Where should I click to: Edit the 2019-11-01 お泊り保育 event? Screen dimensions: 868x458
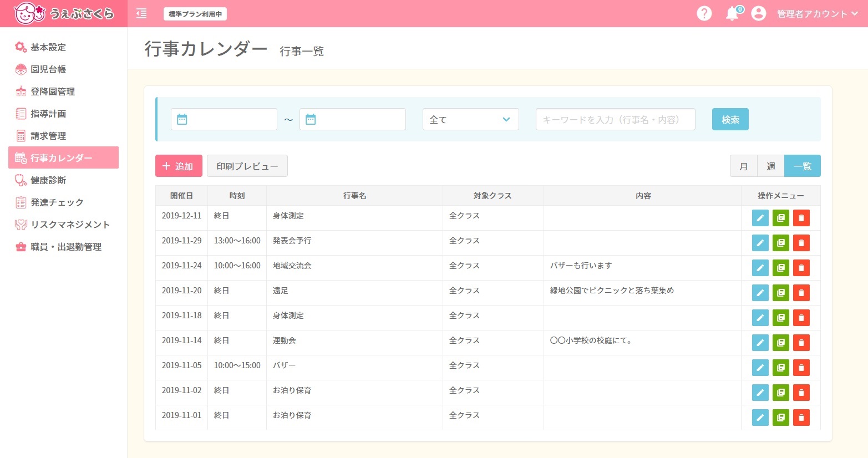pyautogui.click(x=760, y=418)
